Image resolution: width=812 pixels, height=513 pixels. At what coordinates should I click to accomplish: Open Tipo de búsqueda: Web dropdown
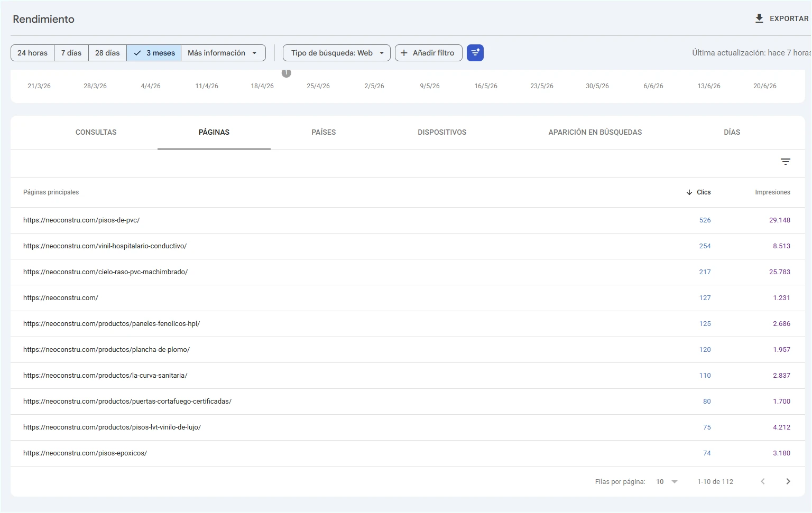point(337,53)
